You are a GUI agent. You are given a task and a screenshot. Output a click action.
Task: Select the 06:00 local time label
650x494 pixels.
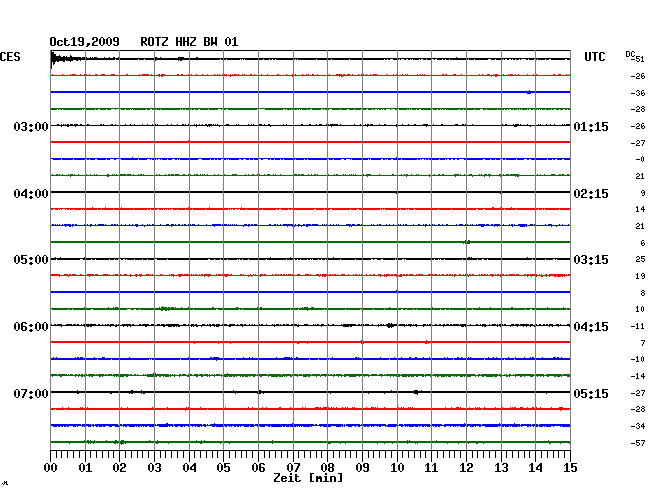click(31, 327)
